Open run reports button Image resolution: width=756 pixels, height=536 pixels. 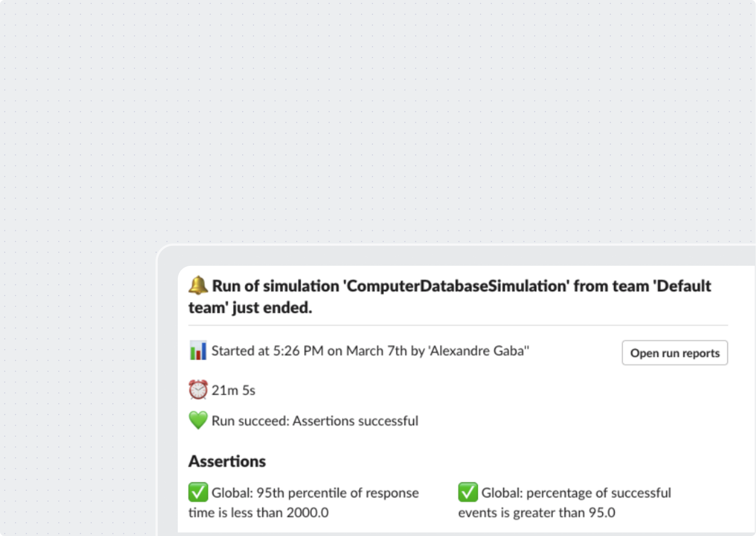tap(674, 353)
